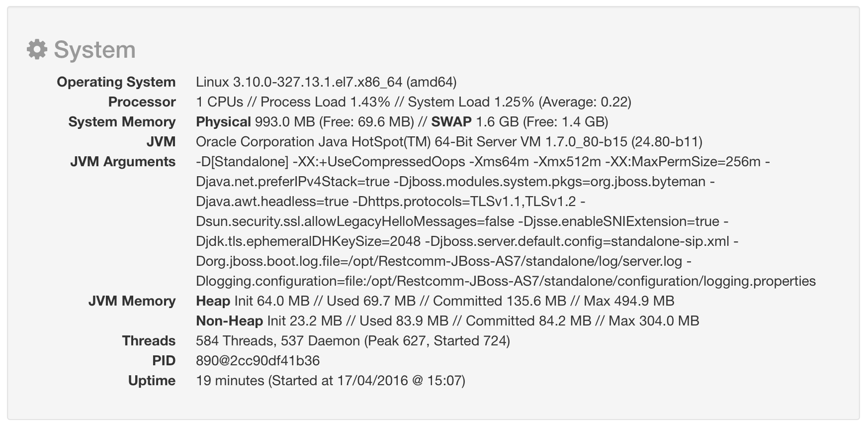Screen dimensions: 868x431
Task: Click the PID value 890@2cc90df41b36
Action: point(258,361)
